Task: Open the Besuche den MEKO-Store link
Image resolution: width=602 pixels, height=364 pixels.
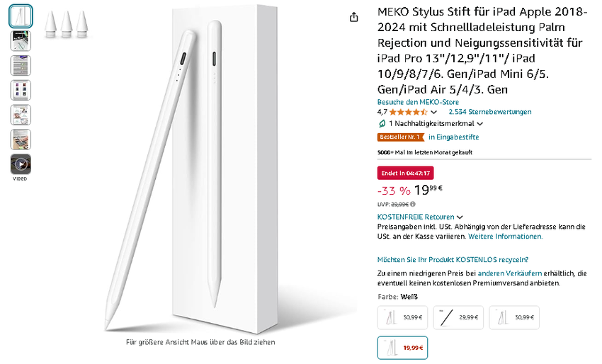Action: 418,102
